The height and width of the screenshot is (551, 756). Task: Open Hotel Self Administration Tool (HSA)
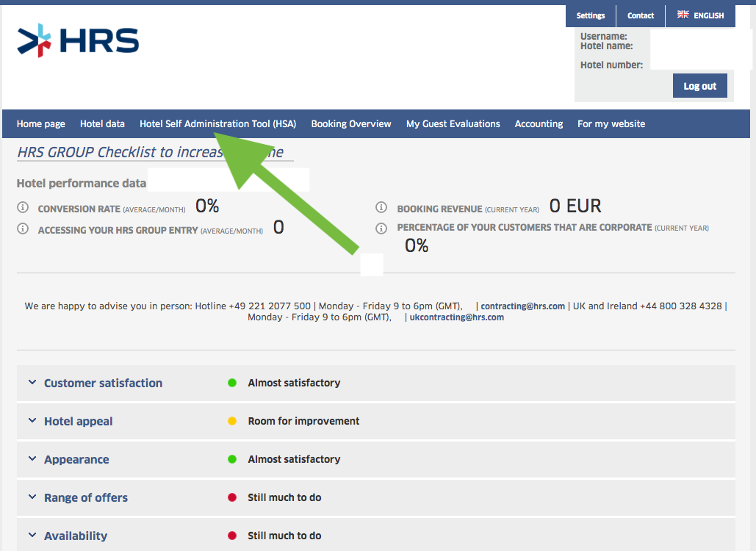click(x=218, y=124)
